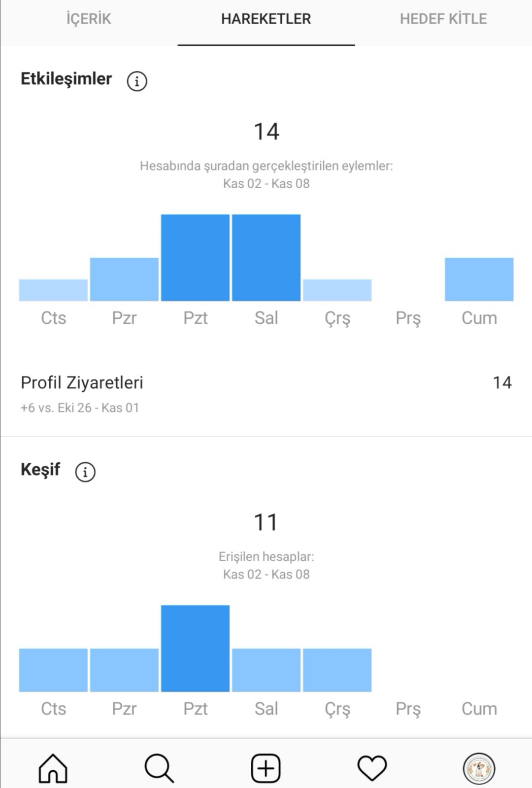The image size is (532, 788).
Task: Select the Sal bar in Etkileşimler chart
Action: 266,258
